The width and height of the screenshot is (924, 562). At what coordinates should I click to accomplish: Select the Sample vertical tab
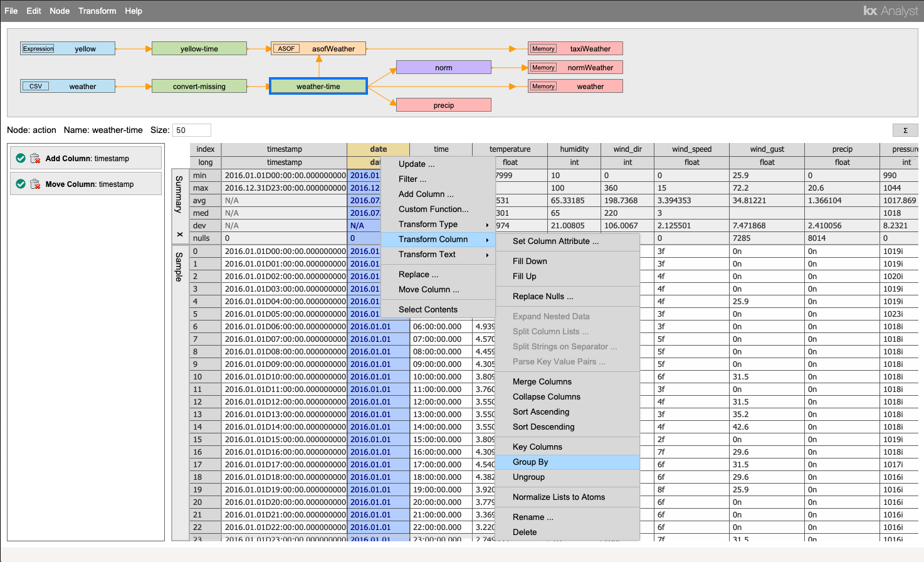click(180, 267)
